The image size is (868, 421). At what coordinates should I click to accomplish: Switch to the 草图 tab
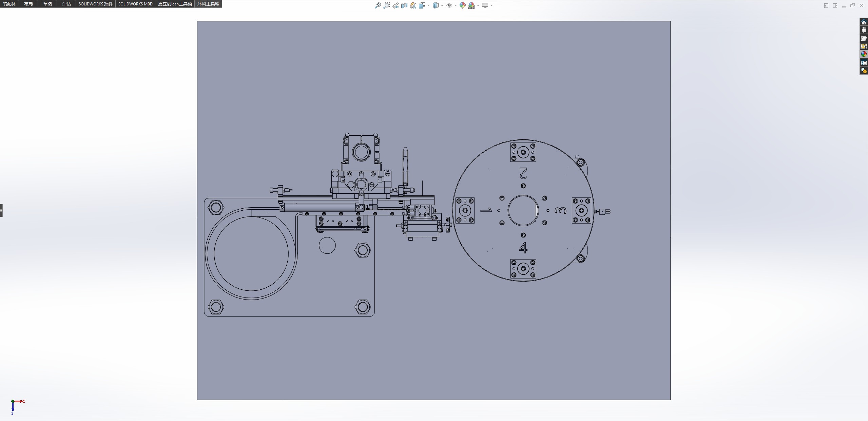tap(47, 4)
